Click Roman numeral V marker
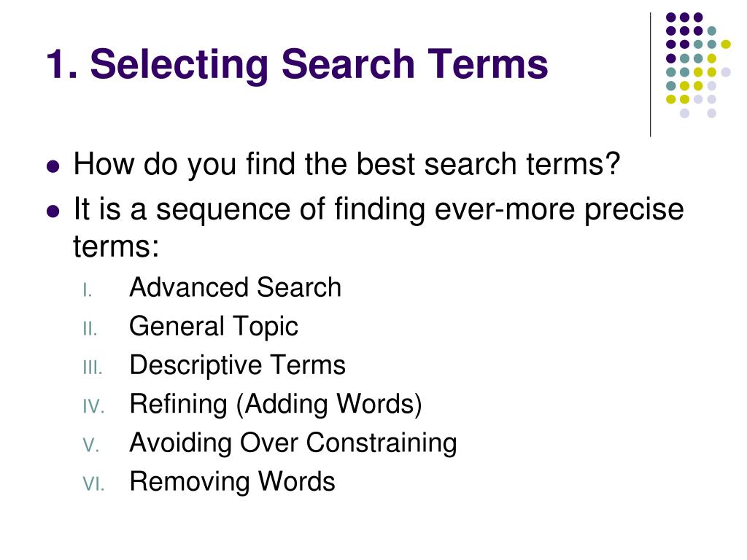This screenshot has height=560, width=747. click(91, 446)
